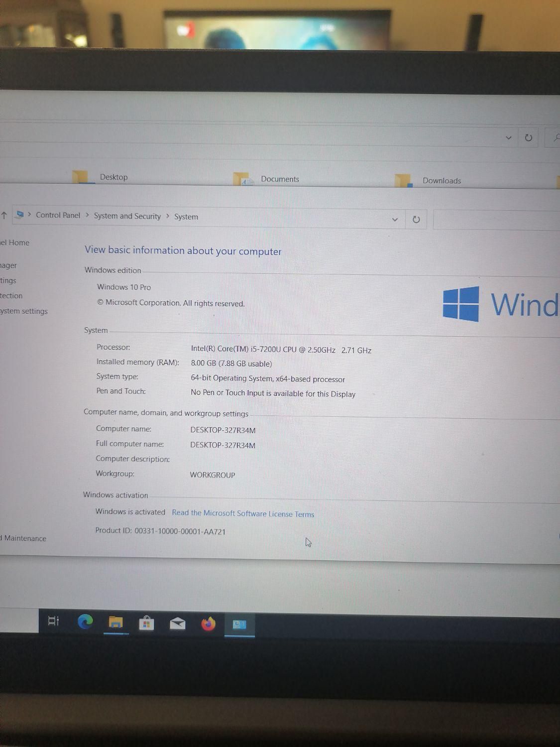This screenshot has width=560, height=747.
Task: Expand Control Panel address bar history dropdown
Action: click(395, 219)
